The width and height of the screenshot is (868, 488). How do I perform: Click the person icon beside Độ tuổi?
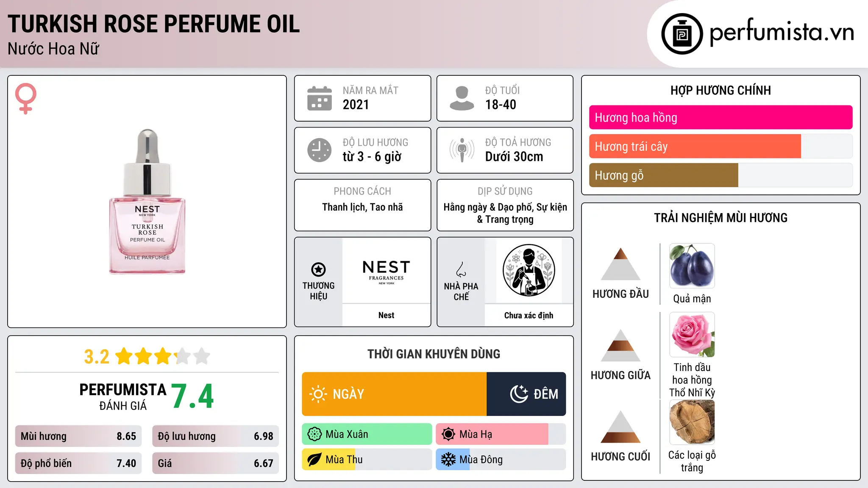[462, 98]
